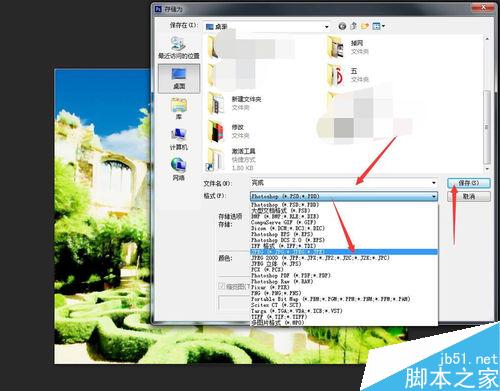The width and height of the screenshot is (500, 391).
Task: Click the garden photo in Photoshop canvas
Action: tap(103, 217)
